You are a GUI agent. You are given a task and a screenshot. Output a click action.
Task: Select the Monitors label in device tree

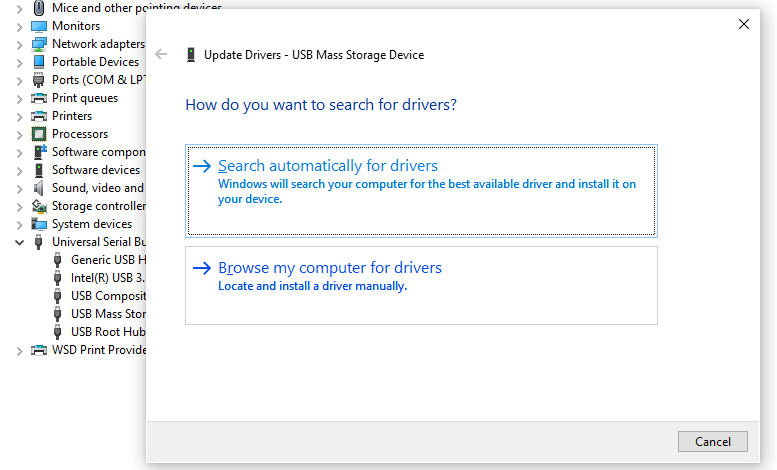[76, 26]
